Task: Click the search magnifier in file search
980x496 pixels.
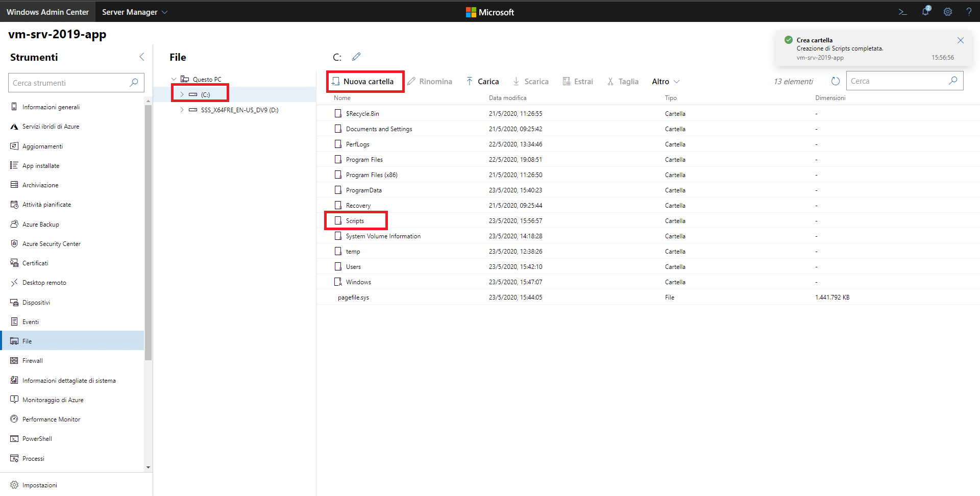Action: point(953,81)
